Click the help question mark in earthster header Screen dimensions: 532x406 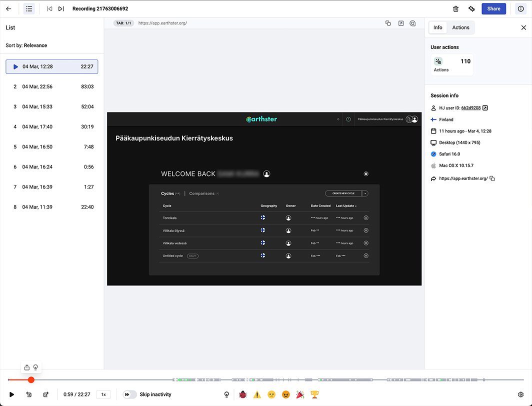coord(348,119)
